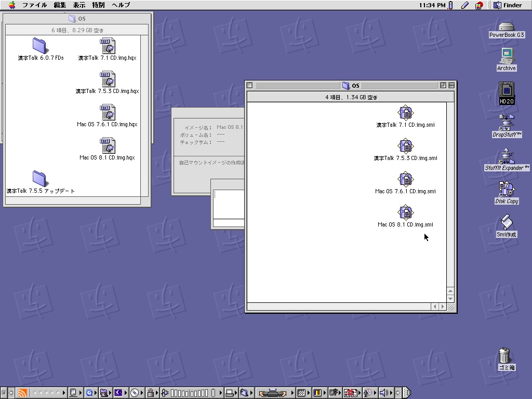
Task: Click the battery icon in the menu bar
Action: click(450, 5)
